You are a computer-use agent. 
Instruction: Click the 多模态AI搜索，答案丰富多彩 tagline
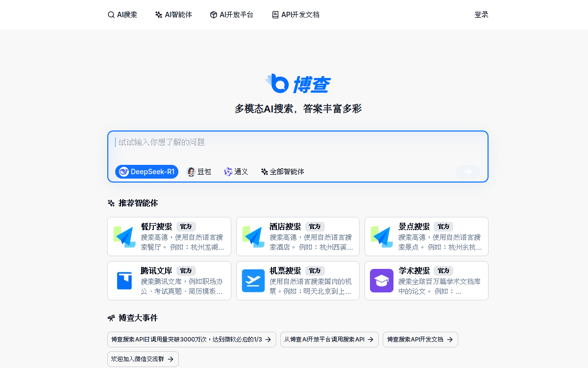click(298, 109)
